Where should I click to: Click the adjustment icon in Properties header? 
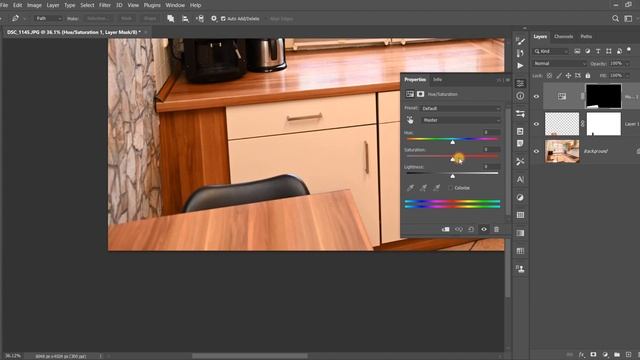pyautogui.click(x=410, y=94)
